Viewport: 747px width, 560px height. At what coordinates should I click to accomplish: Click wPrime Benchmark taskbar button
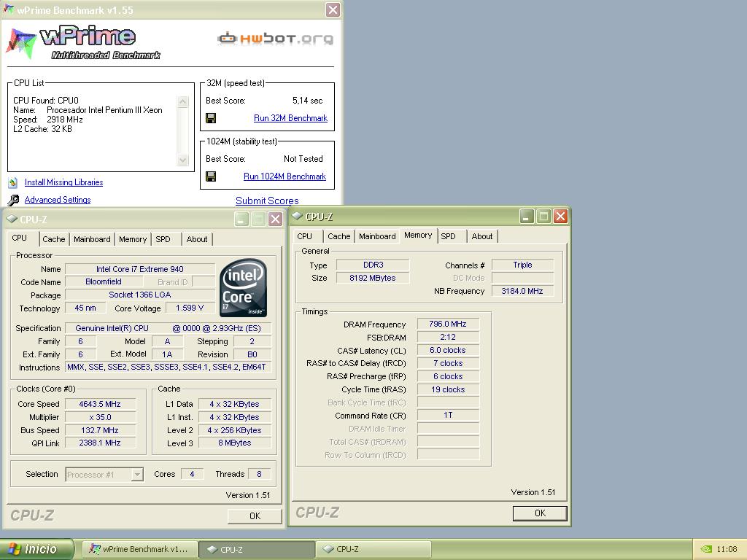(x=140, y=549)
